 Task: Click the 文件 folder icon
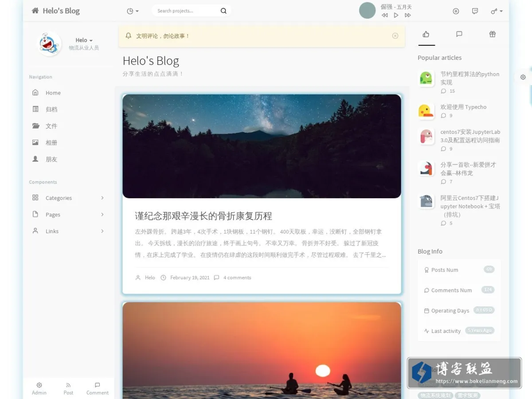coord(35,125)
